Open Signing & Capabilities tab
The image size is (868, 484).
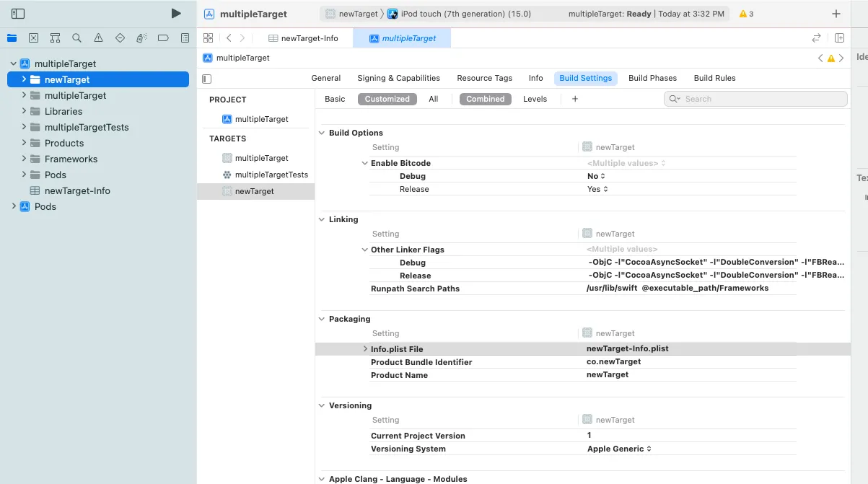point(398,78)
